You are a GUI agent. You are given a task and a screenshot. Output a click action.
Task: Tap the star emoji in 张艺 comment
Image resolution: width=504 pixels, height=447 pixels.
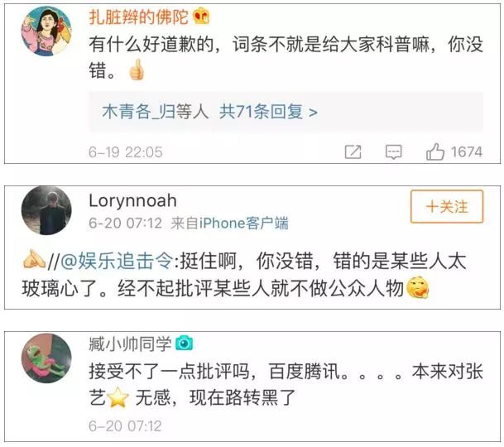pos(118,397)
